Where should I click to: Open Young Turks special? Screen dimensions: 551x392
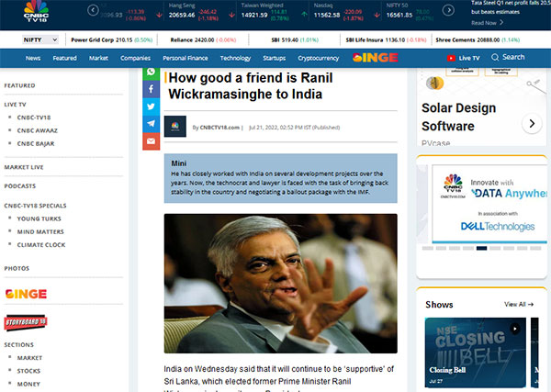tap(39, 218)
